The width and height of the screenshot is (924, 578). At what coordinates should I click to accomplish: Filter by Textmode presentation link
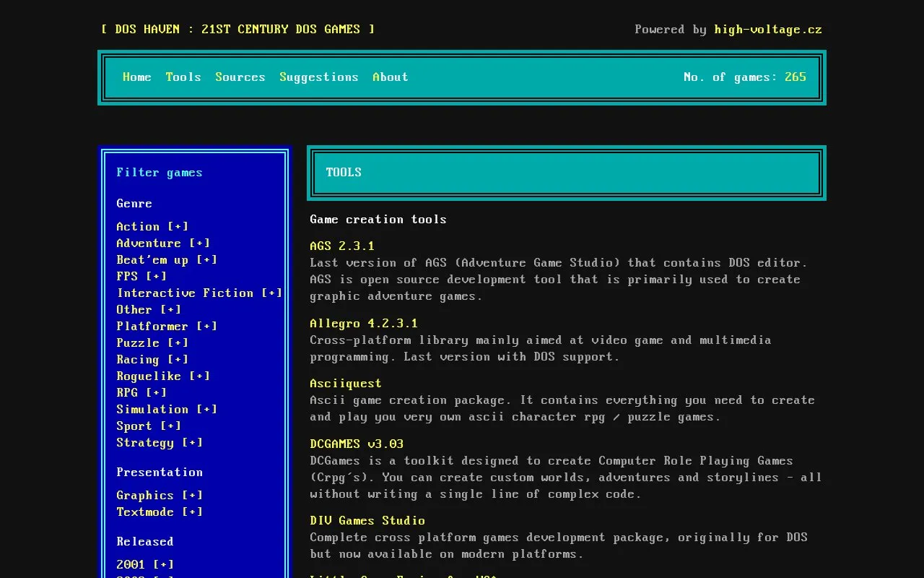pos(145,512)
